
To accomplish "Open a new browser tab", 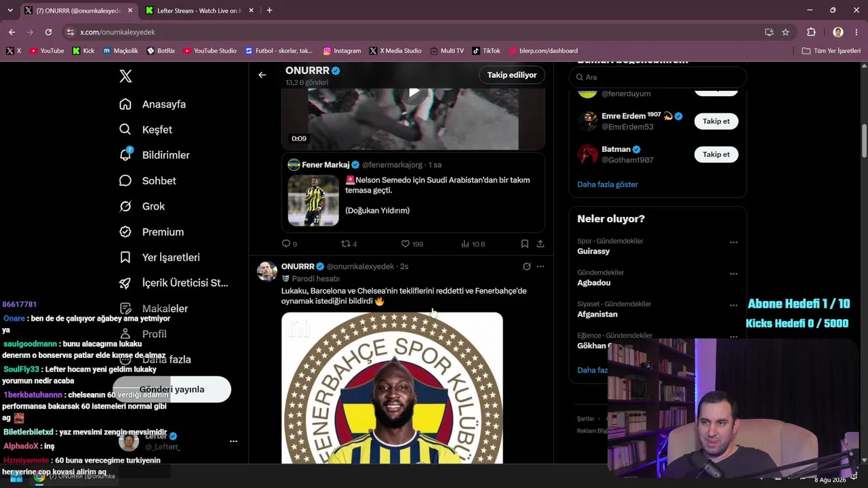I will pos(269,11).
